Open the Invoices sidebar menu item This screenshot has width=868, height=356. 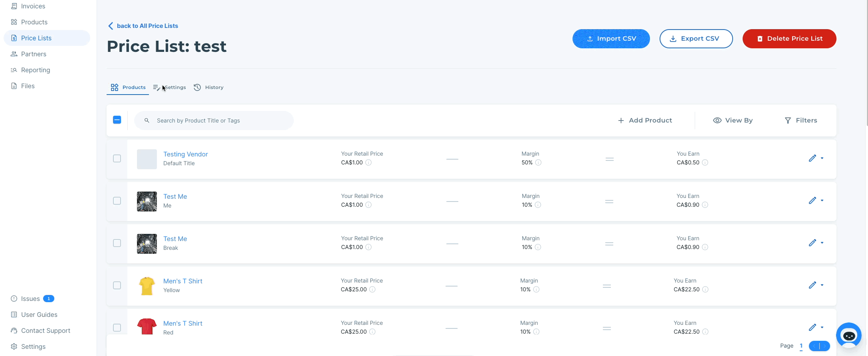pos(33,6)
